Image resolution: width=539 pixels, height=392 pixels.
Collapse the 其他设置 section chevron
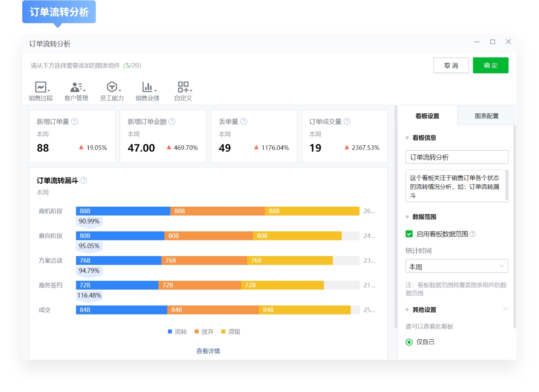pyautogui.click(x=506, y=309)
